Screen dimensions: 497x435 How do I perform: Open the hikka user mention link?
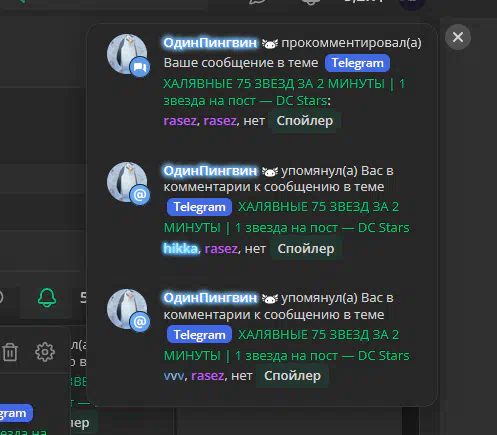coord(181,249)
